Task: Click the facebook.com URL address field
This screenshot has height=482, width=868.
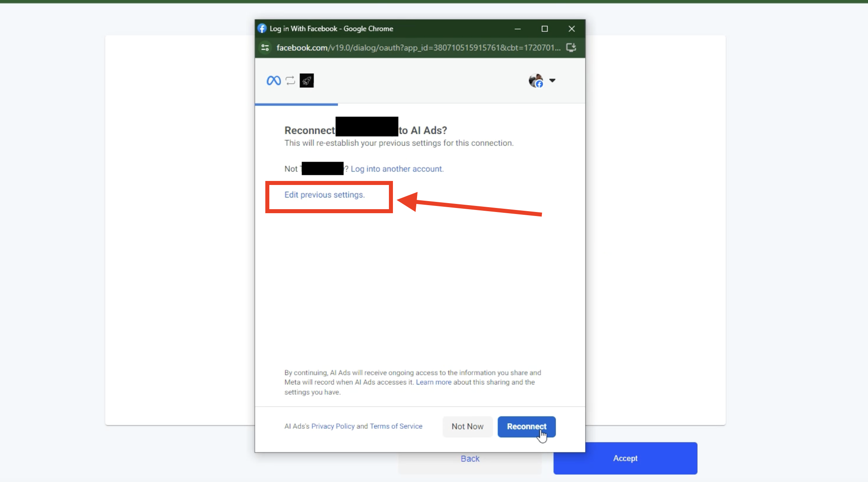Action: tap(418, 48)
